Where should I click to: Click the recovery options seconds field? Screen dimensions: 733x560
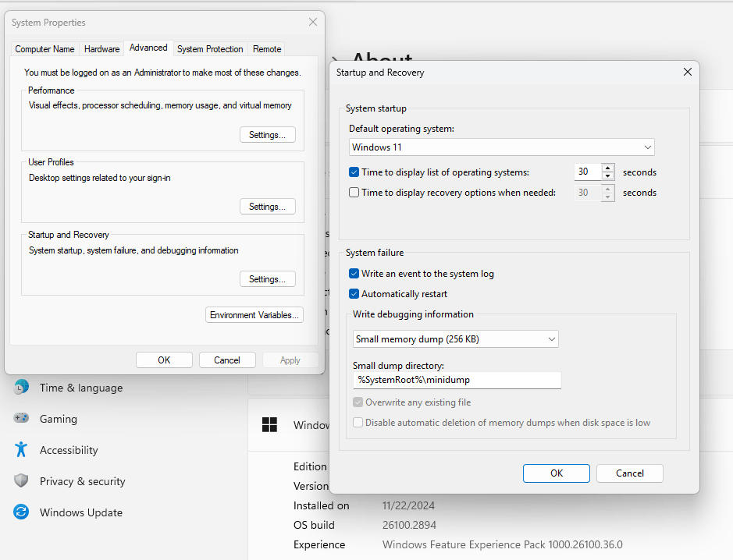coord(588,193)
